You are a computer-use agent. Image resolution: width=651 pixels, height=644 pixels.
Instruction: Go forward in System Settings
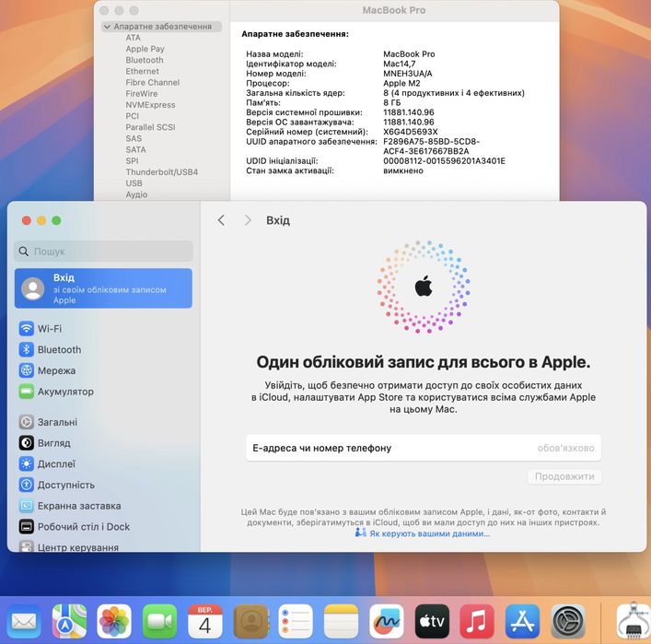pos(248,220)
